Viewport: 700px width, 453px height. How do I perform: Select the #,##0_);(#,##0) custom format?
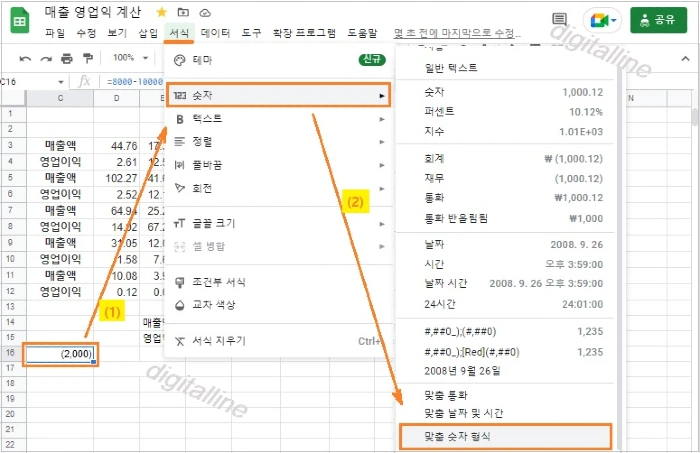click(505, 332)
